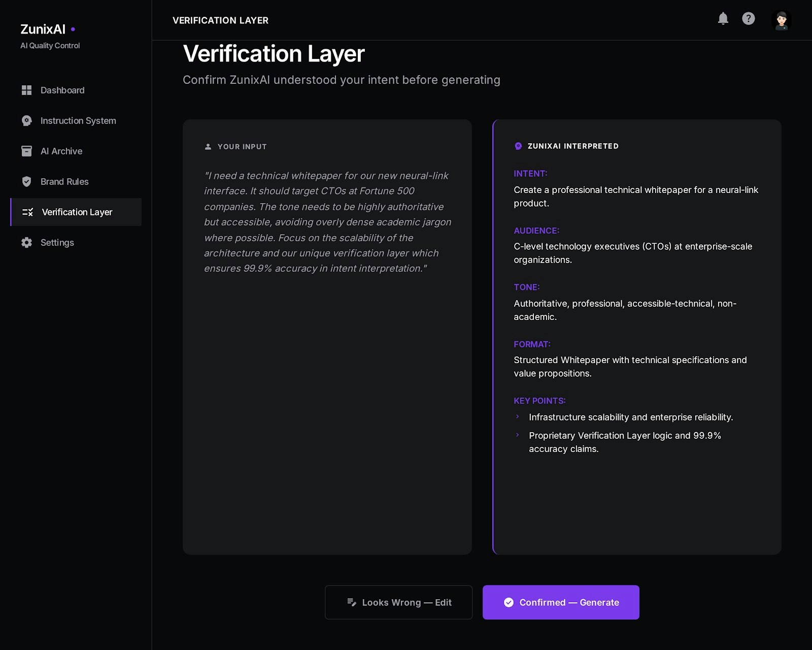Click the help question mark icon
Screen dimensions: 812x650
749,19
